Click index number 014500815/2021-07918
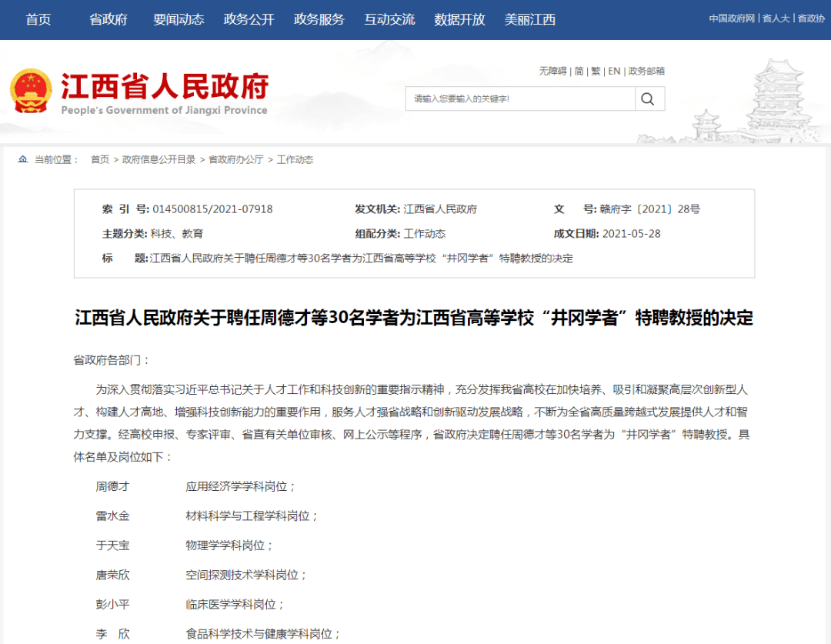 [212, 209]
